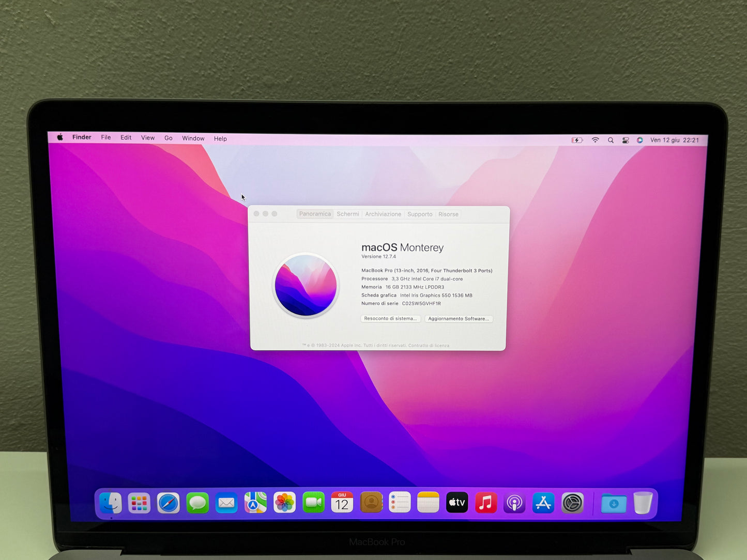Select the Panoramica tab
Screen dimensions: 747x560
click(315, 214)
